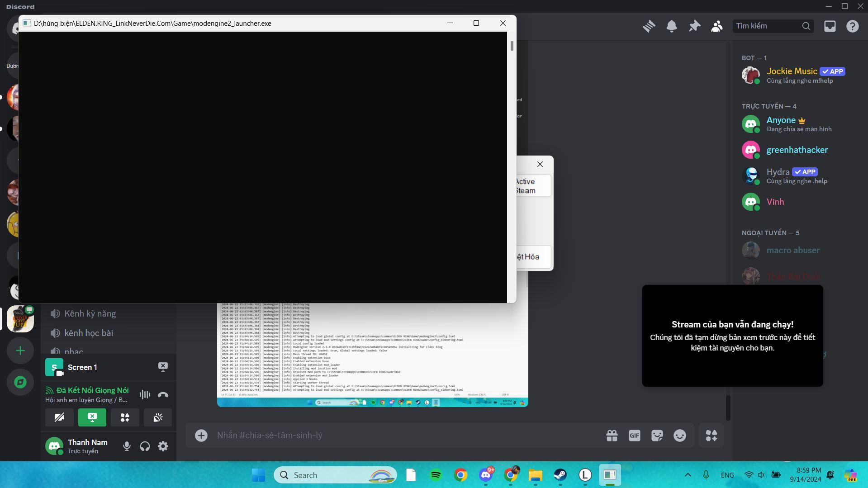Click the Tìm kiếm search field

[x=768, y=26]
